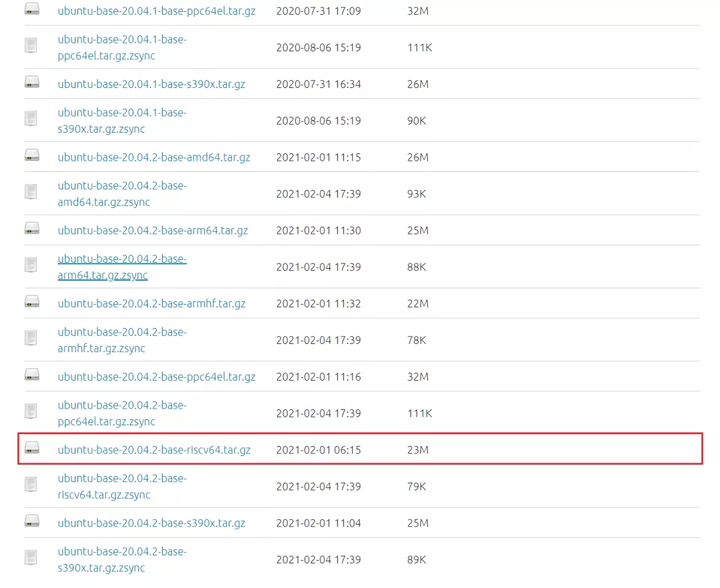
Task: Click date 2020-07-31 16:34
Action: tap(319, 84)
